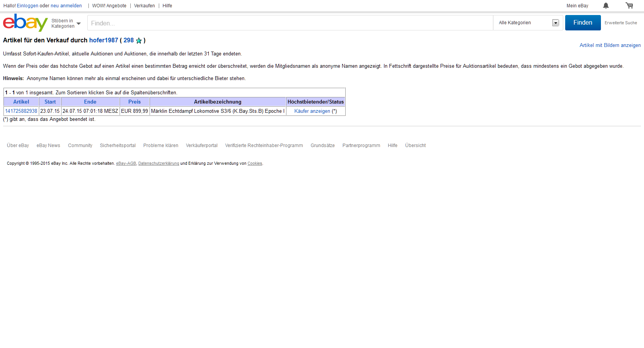
Task: Open WOW! Angebote
Action: coord(109,6)
